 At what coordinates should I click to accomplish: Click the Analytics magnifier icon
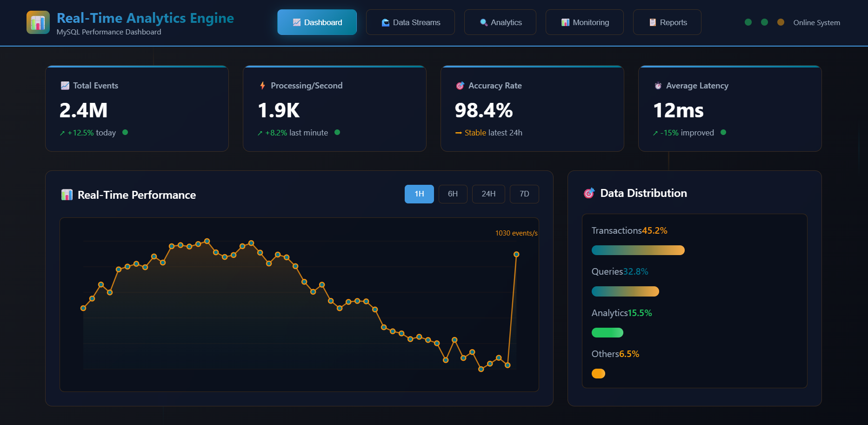[x=483, y=22]
